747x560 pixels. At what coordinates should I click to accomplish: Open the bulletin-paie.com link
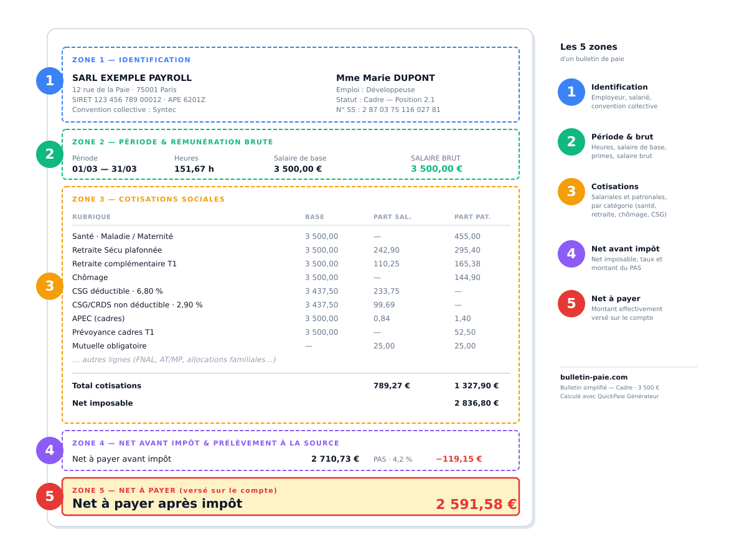pyautogui.click(x=594, y=377)
